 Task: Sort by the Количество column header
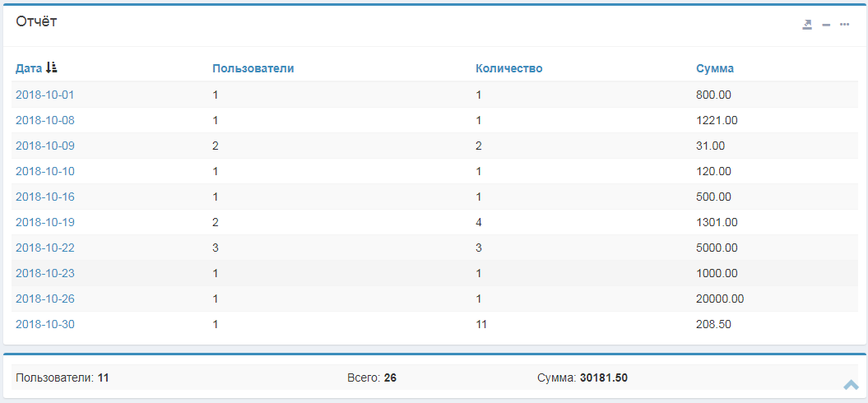click(x=508, y=69)
